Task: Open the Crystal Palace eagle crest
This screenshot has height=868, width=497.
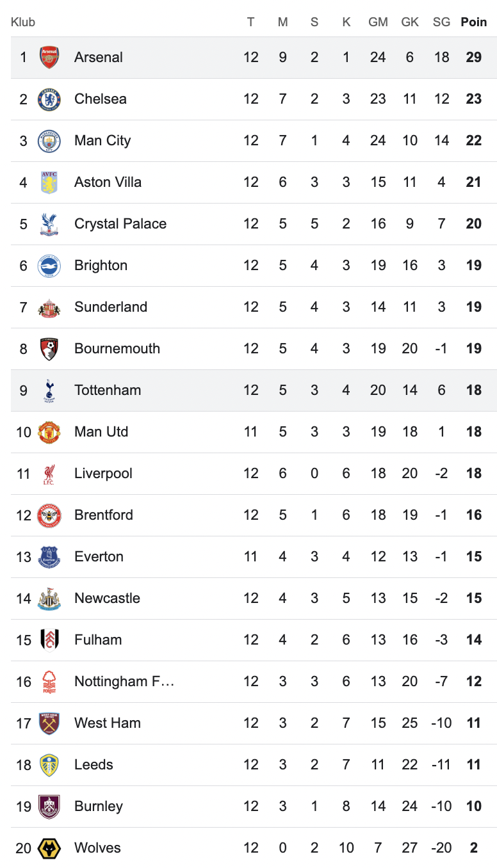Action: tap(49, 224)
